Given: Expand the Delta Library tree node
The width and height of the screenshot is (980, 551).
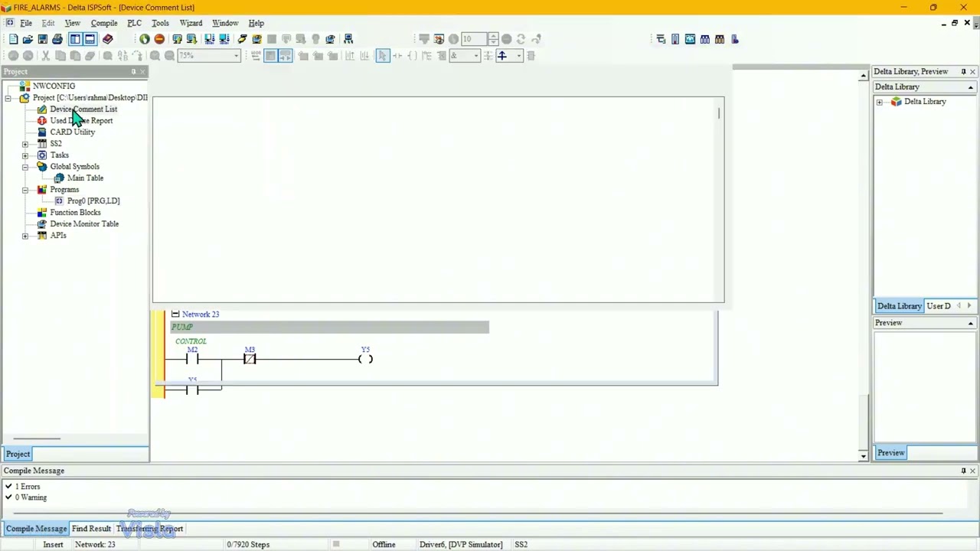Looking at the screenshot, I should pos(880,102).
